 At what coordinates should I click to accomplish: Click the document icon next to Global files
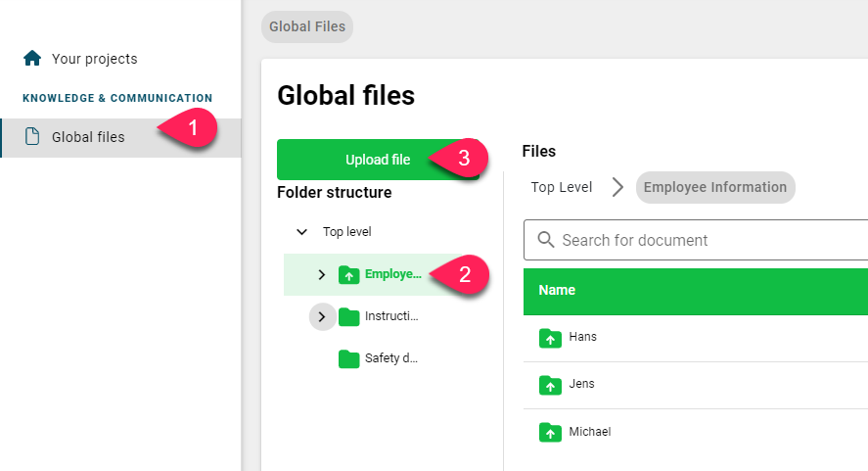pos(32,136)
